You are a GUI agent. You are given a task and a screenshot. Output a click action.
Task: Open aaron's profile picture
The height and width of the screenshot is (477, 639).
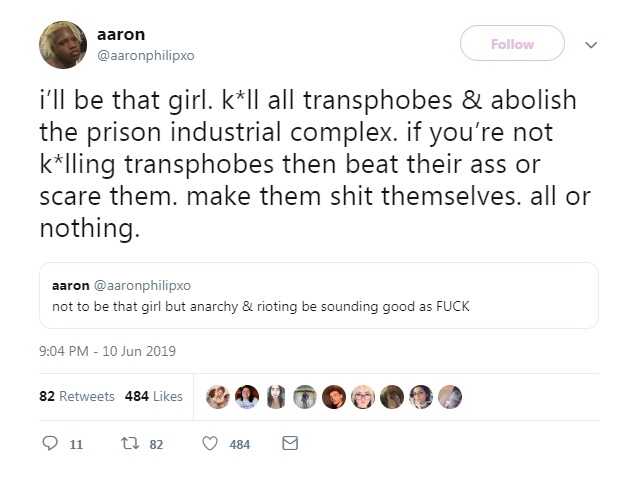63,45
